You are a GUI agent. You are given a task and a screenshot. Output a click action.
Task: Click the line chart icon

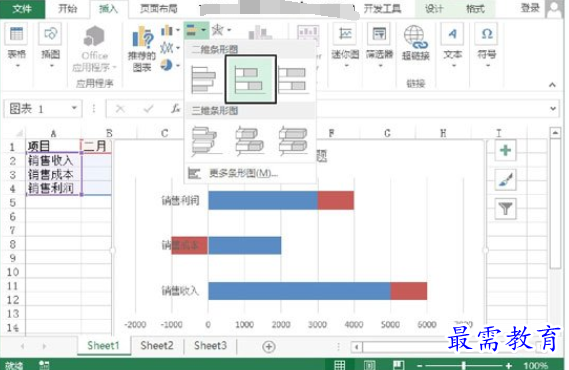pyautogui.click(x=167, y=48)
